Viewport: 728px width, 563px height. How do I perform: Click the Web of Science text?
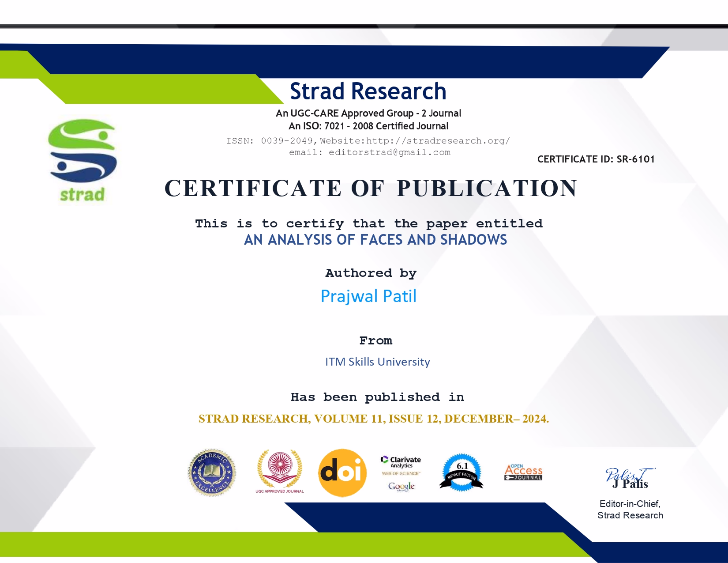pos(401,473)
